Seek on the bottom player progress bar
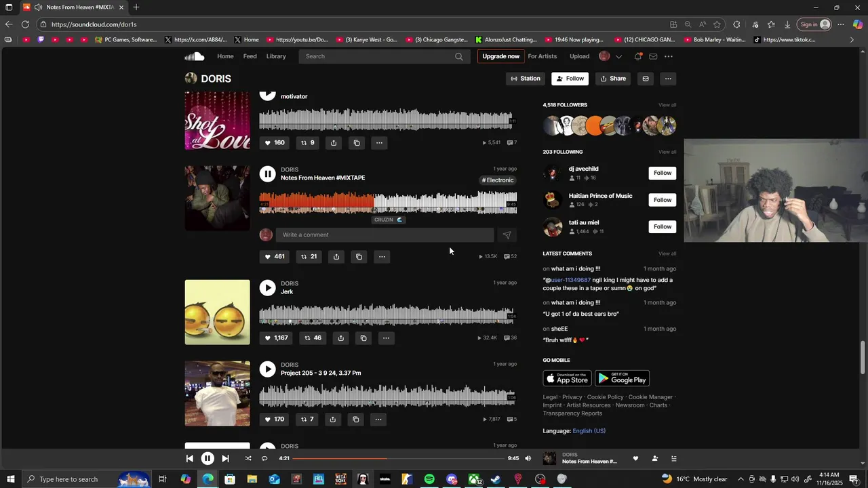The image size is (868, 488). click(398, 458)
